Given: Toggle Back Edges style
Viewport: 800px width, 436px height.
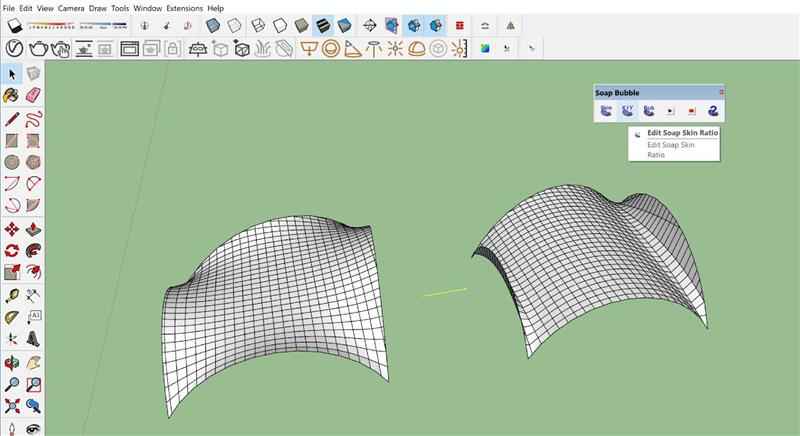Looking at the screenshot, I should [234, 25].
